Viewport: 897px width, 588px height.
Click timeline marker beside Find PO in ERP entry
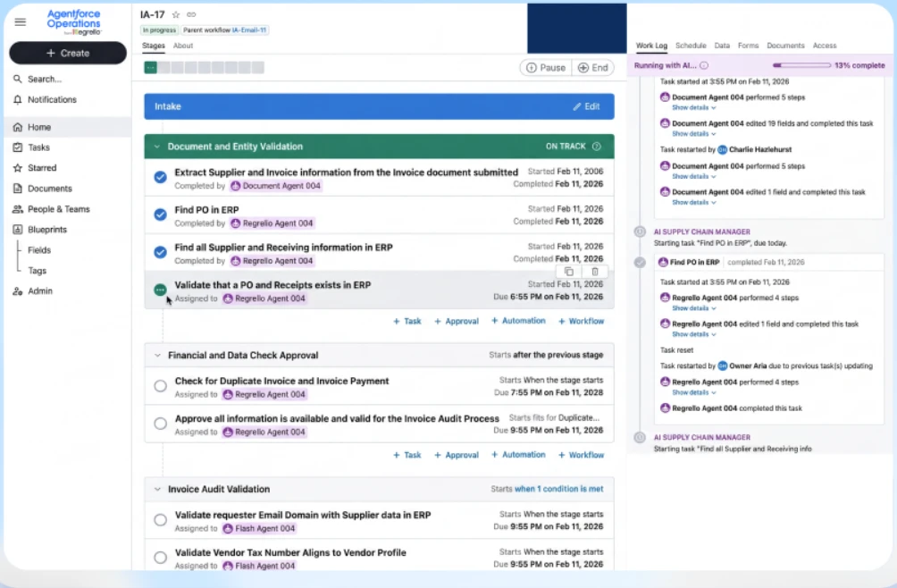640,263
